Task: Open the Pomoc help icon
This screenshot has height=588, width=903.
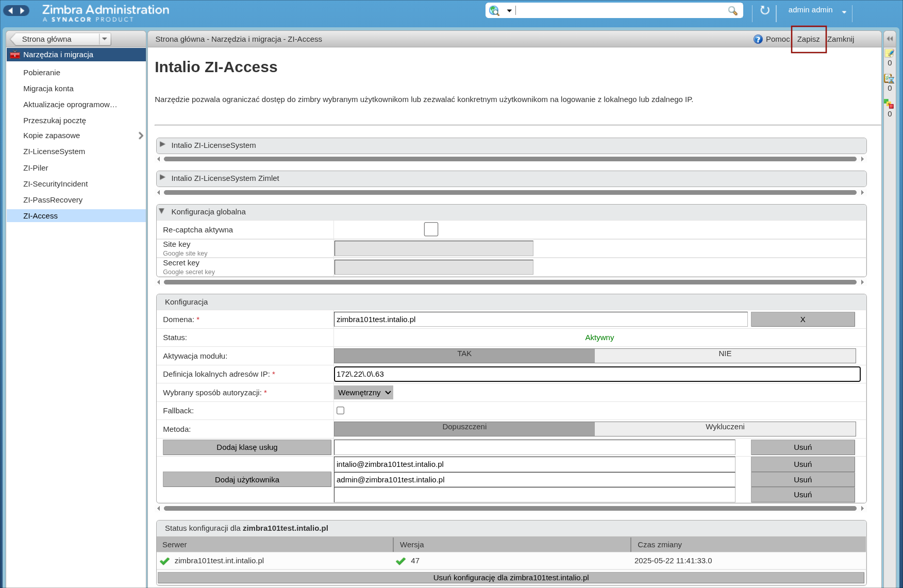Action: (x=758, y=39)
